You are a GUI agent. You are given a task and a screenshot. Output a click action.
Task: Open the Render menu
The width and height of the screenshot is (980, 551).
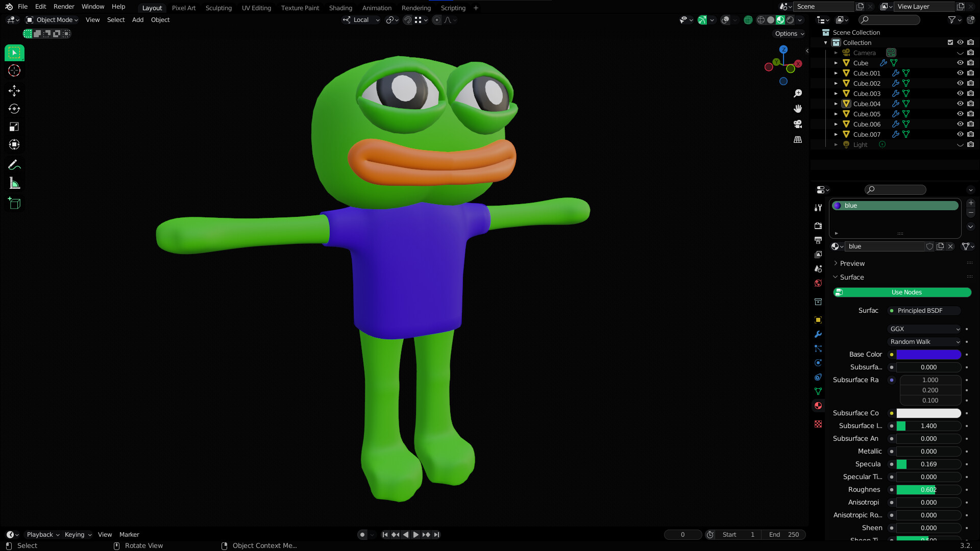(63, 7)
